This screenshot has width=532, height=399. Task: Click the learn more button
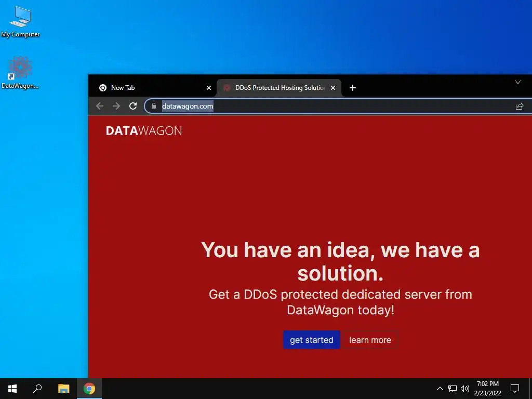(370, 340)
